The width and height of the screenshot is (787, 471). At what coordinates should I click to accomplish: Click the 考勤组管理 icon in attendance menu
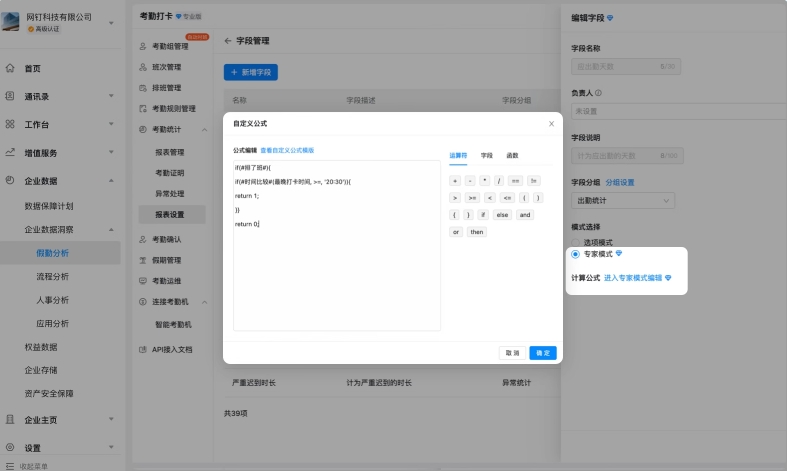[x=142, y=46]
